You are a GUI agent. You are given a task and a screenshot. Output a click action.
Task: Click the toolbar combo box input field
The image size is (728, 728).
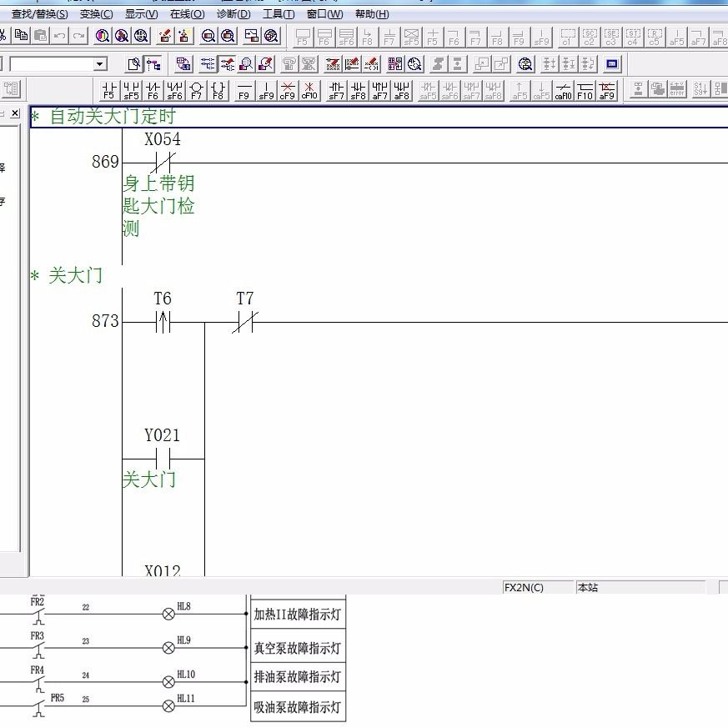[x=52, y=63]
